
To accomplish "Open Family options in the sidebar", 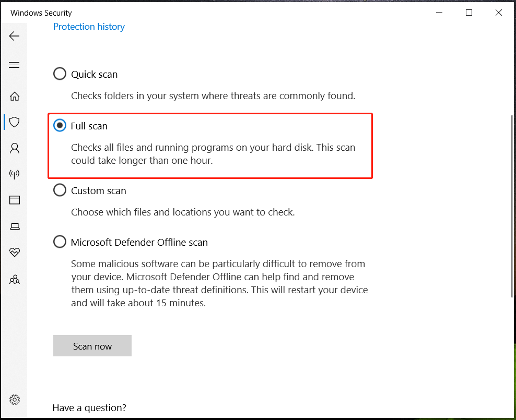I will (14, 279).
